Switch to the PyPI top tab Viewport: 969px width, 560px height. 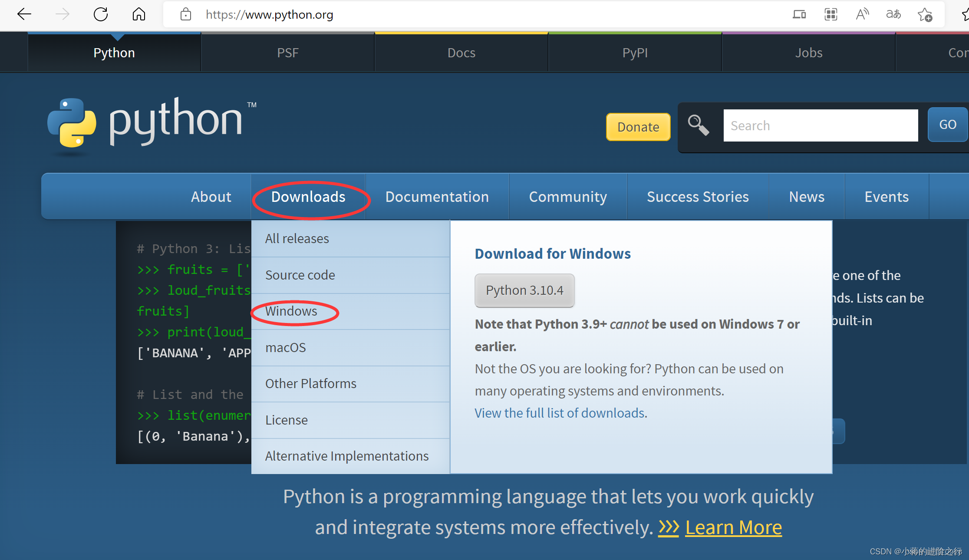(635, 53)
